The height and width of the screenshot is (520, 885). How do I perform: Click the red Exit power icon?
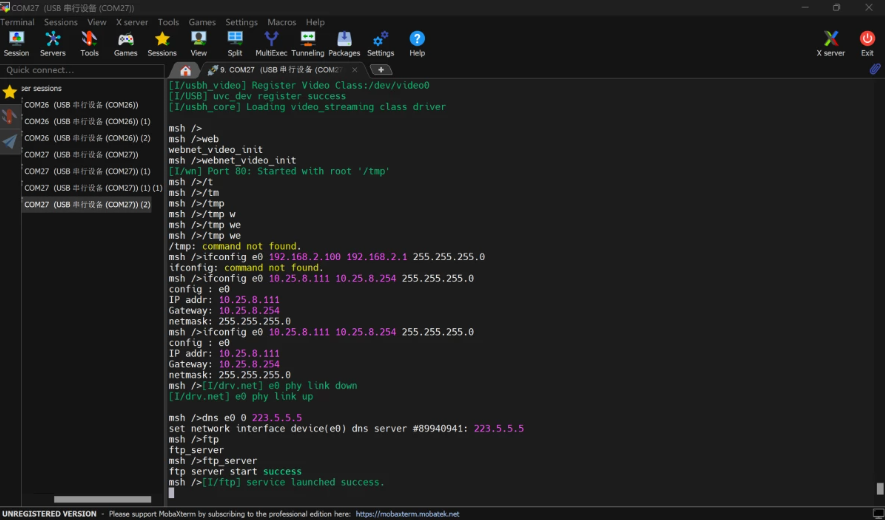pos(867,43)
